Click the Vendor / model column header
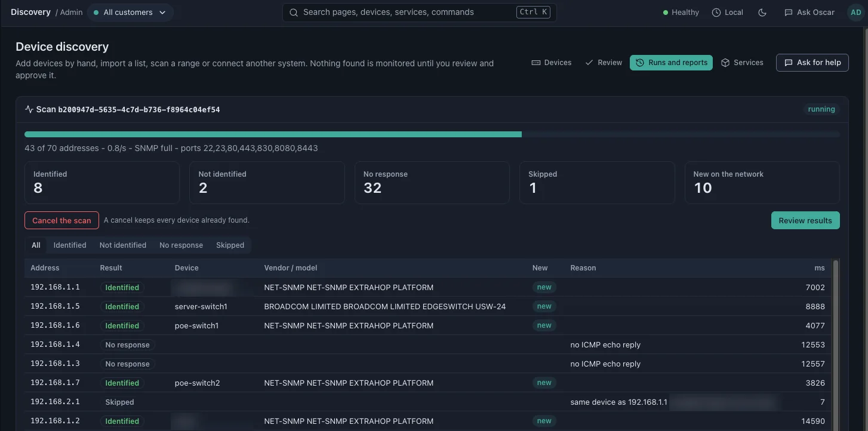Screen dimensions: 868x431 coord(291,268)
